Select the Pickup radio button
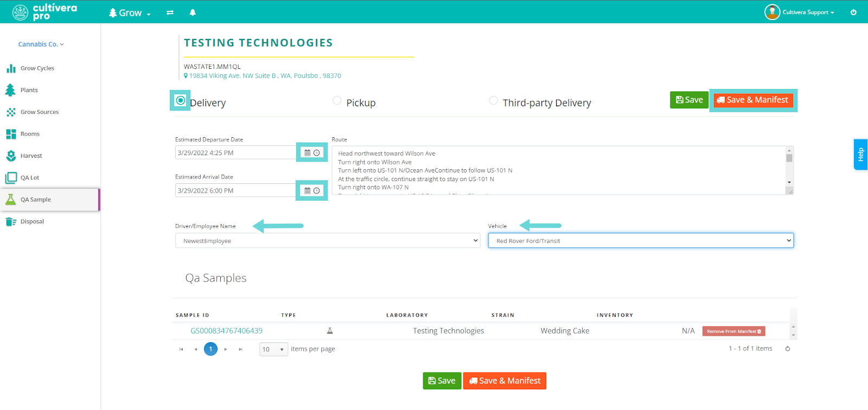The width and height of the screenshot is (868, 410). pyautogui.click(x=337, y=100)
